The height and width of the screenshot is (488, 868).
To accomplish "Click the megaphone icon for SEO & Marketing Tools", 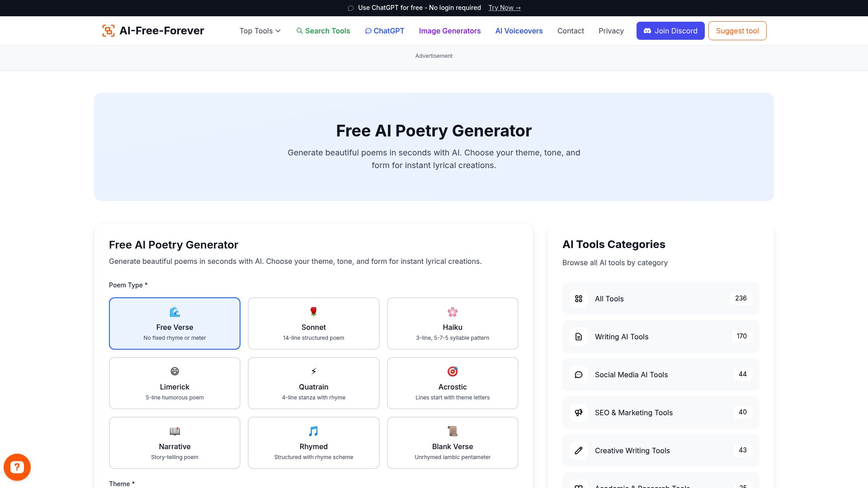I will 578,413.
